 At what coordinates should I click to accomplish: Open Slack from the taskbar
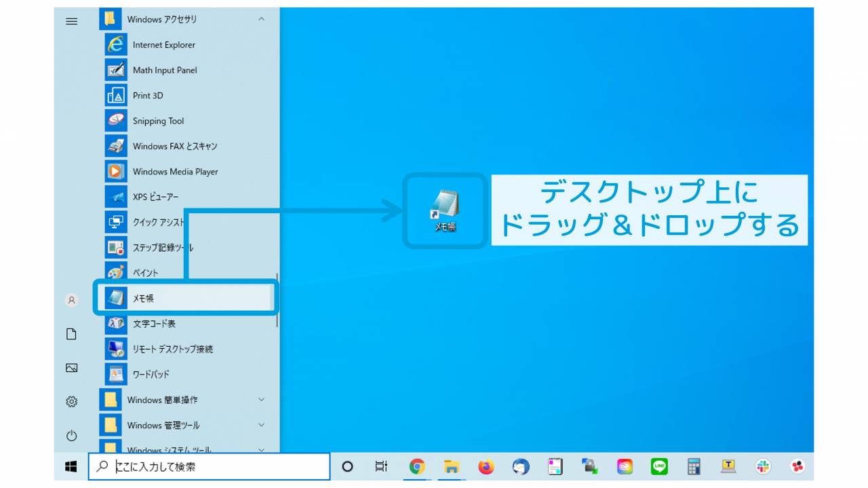pyautogui.click(x=763, y=466)
